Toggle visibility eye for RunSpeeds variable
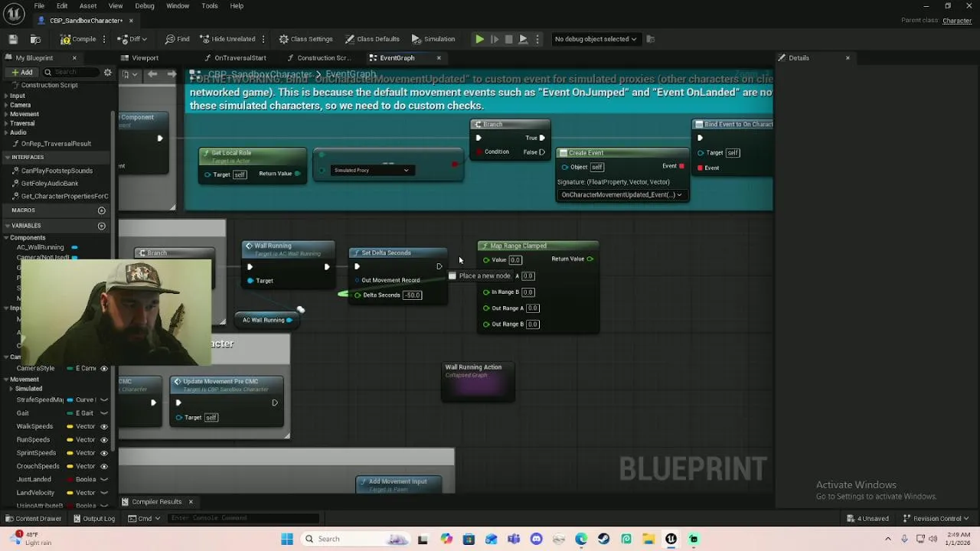Image resolution: width=980 pixels, height=551 pixels. [x=104, y=440]
